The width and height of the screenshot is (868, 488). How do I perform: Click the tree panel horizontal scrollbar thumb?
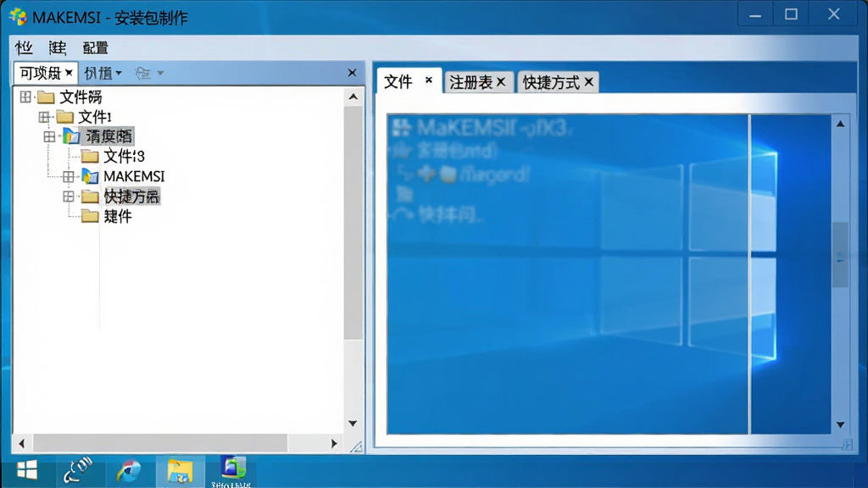160,443
